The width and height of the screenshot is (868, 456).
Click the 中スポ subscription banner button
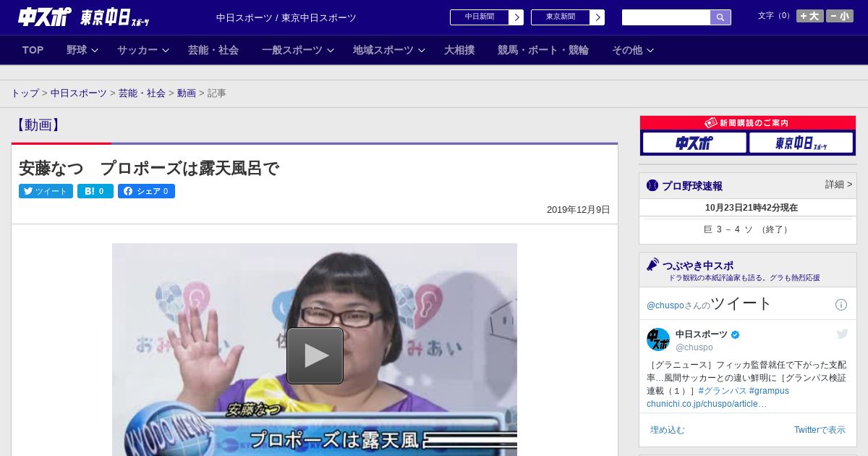point(694,143)
